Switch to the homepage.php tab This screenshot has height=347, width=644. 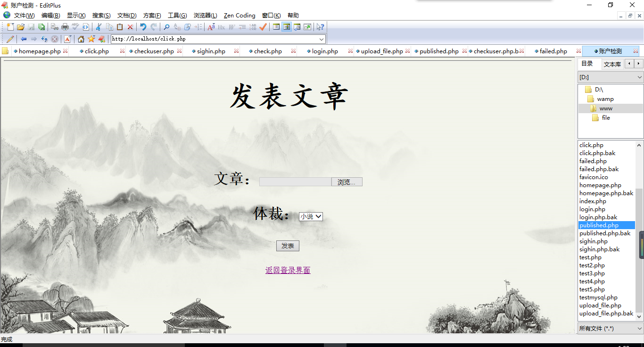click(40, 51)
